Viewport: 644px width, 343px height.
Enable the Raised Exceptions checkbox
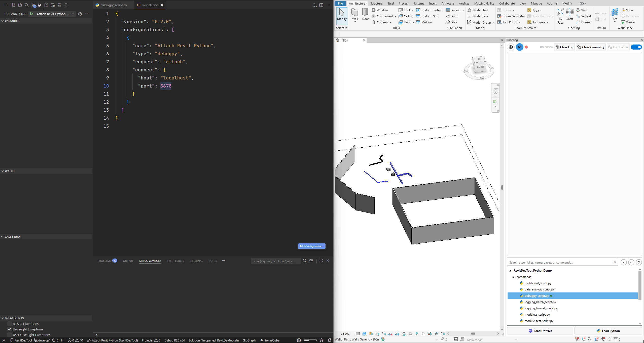(9, 324)
